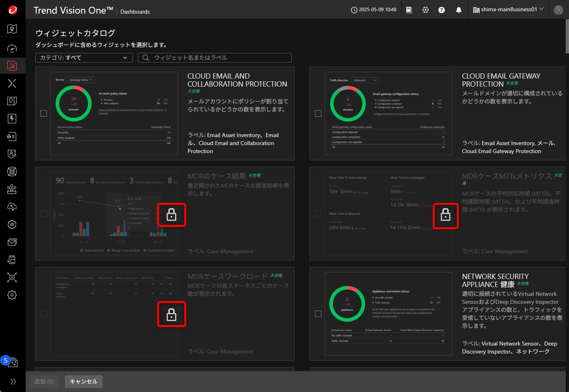The height and width of the screenshot is (392, 569).
Task: Click the vertical scrollbar thumb
Action: pos(567,36)
